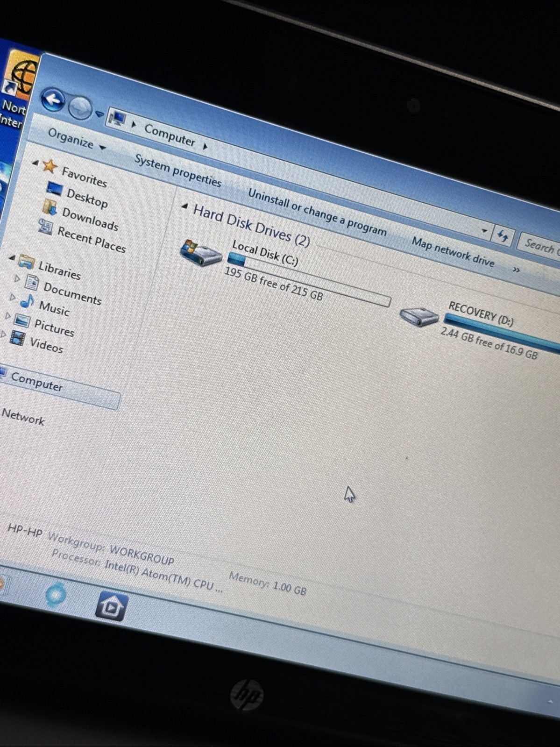Click the Downloads folder icon
Screen dimensions: 560x747
[49, 207]
